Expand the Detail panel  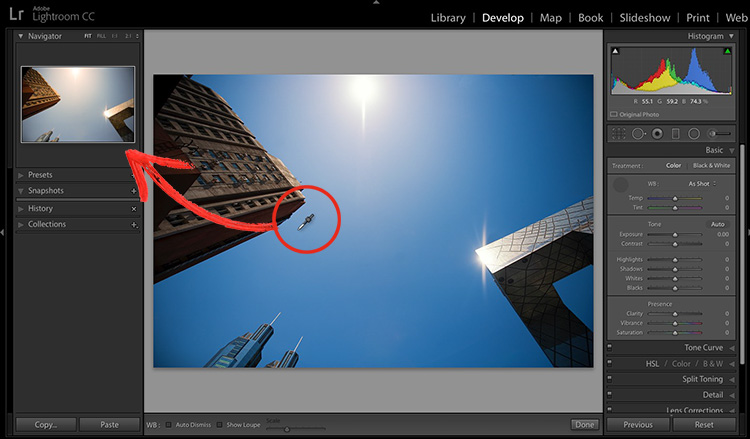[x=732, y=395]
